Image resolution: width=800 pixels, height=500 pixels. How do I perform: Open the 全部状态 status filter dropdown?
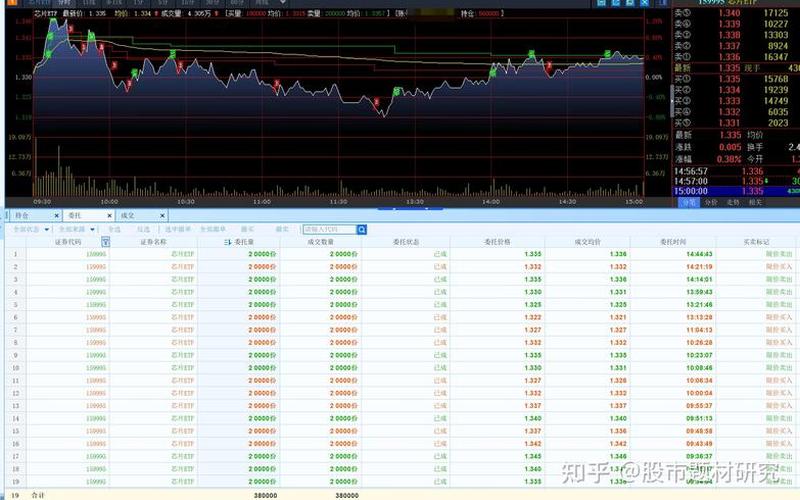[31, 230]
